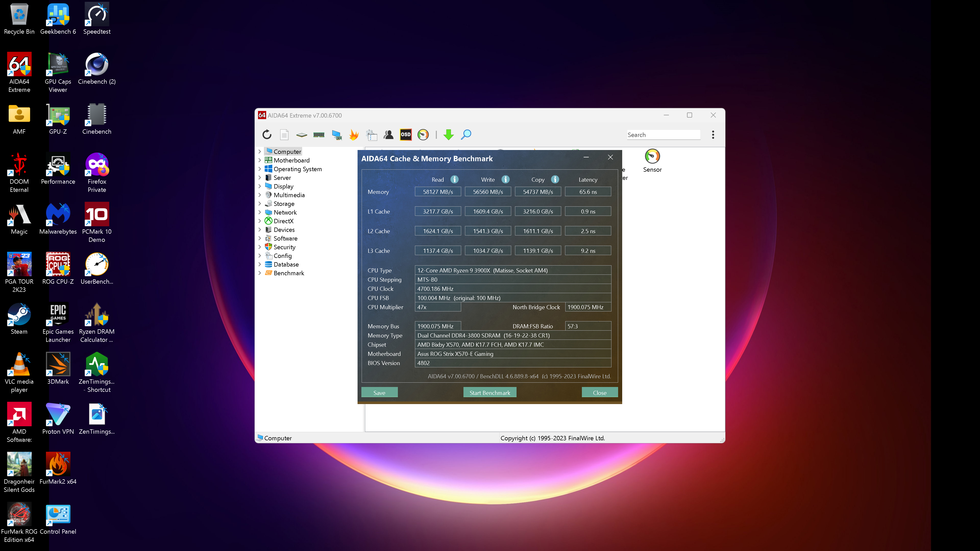Image resolution: width=980 pixels, height=551 pixels.
Task: Select Database in the tree
Action: pyautogui.click(x=286, y=264)
